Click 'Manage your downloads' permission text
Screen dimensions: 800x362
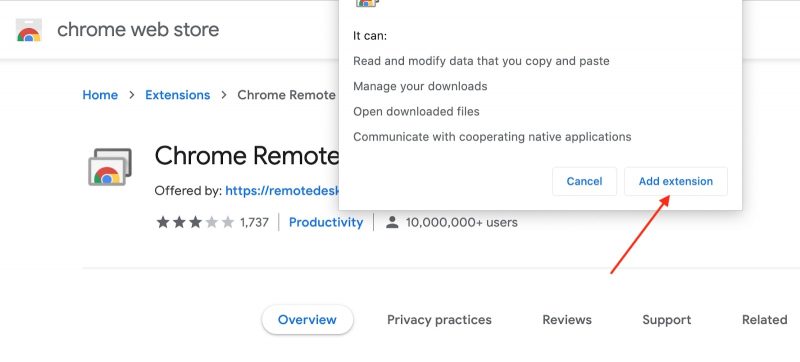pyautogui.click(x=420, y=86)
